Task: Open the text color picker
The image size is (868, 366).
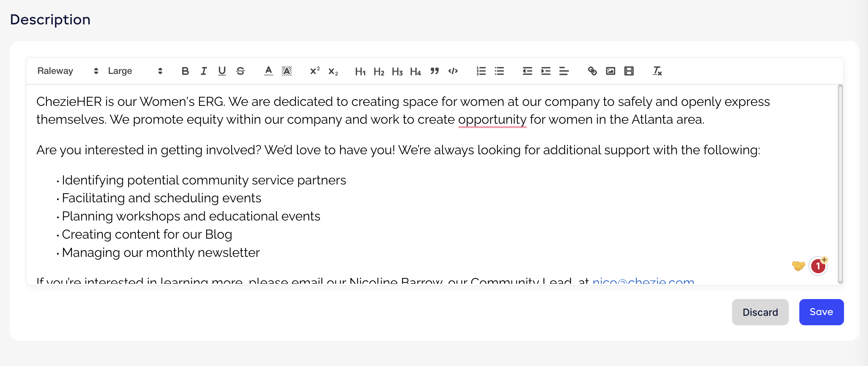Action: click(268, 71)
